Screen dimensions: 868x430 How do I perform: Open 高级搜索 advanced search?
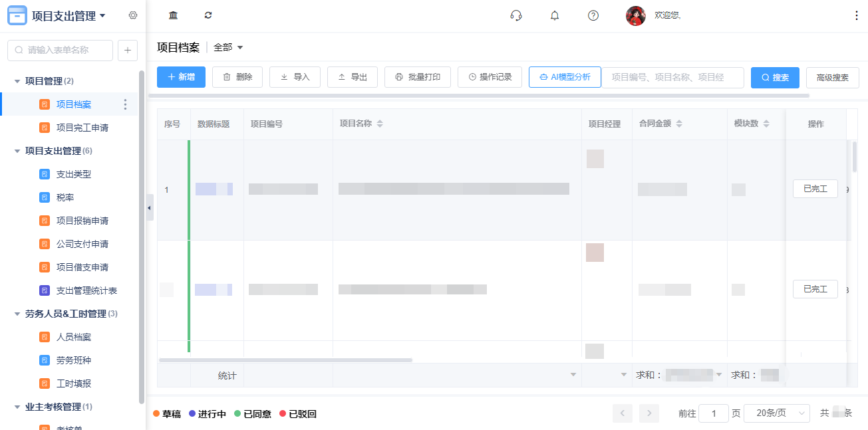(x=833, y=78)
